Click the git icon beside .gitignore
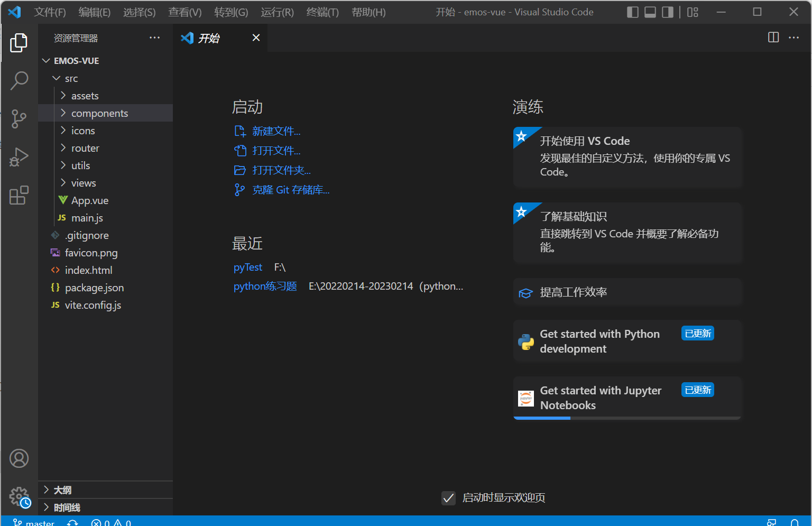Viewport: 812px width, 526px height. (x=56, y=235)
